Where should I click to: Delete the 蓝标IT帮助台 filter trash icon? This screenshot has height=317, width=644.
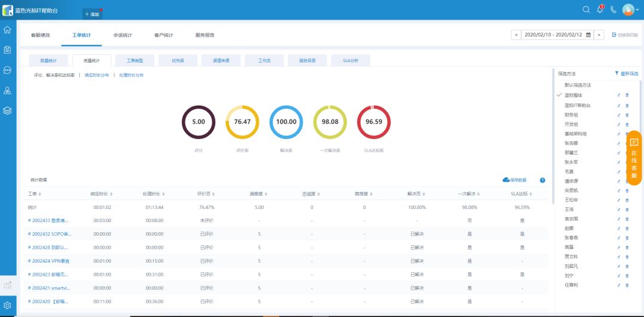point(627,106)
